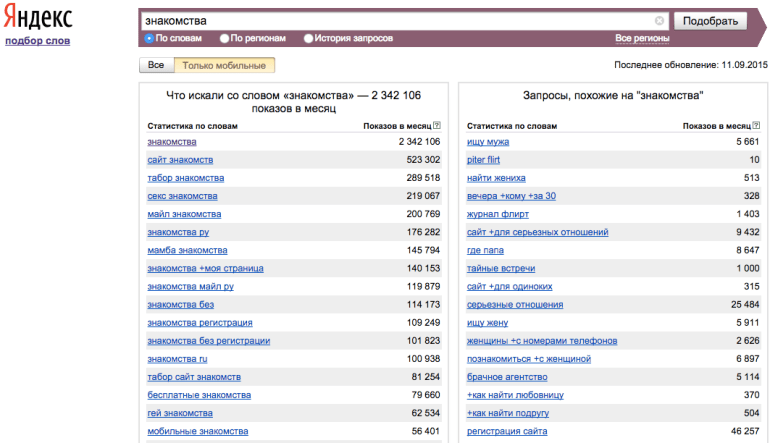Open the знакомства keyword link

point(172,142)
